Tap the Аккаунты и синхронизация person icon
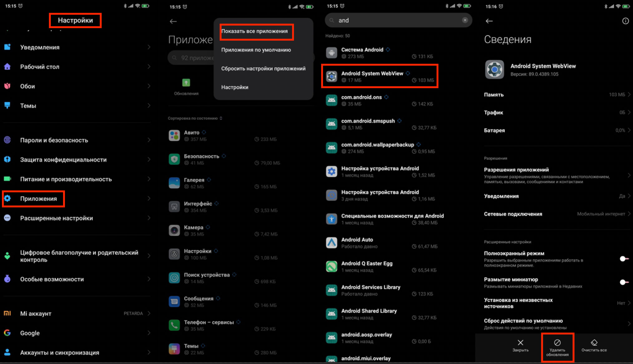The height and width of the screenshot is (364, 633). (7, 352)
